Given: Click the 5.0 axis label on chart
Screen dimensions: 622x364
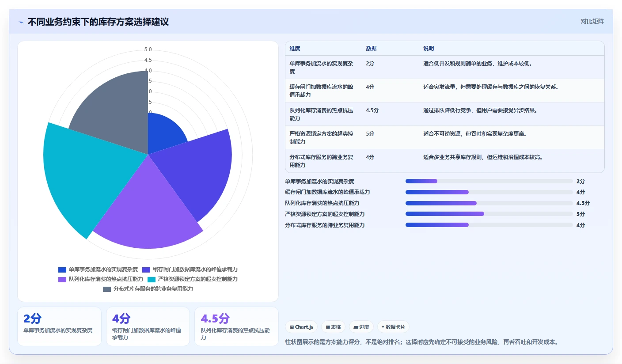Looking at the screenshot, I should (x=148, y=49).
